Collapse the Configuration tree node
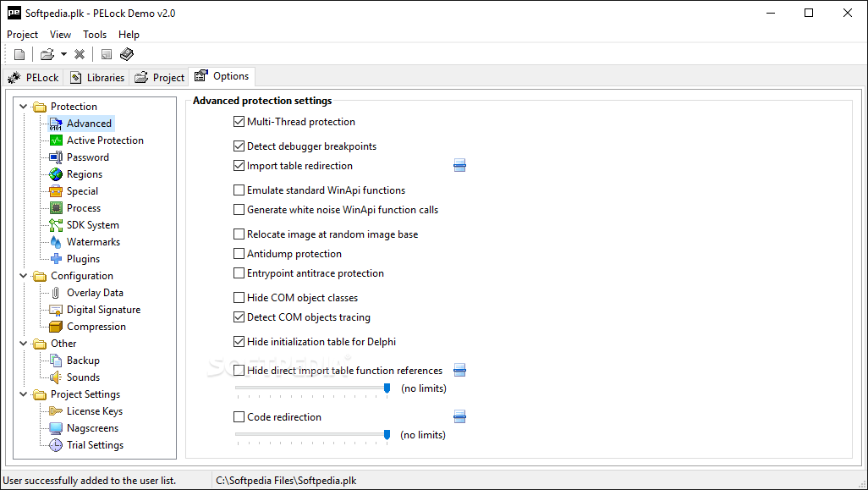The image size is (868, 490). click(x=23, y=276)
